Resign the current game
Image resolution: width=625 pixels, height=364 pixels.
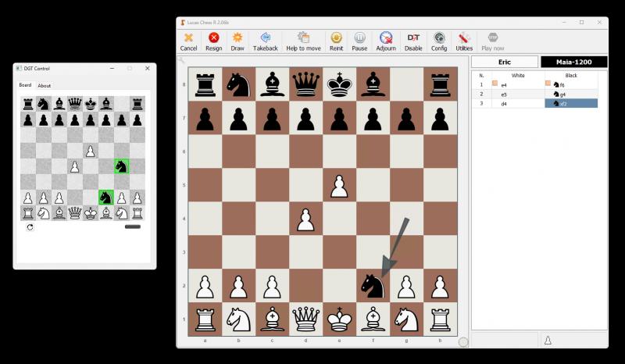click(213, 41)
